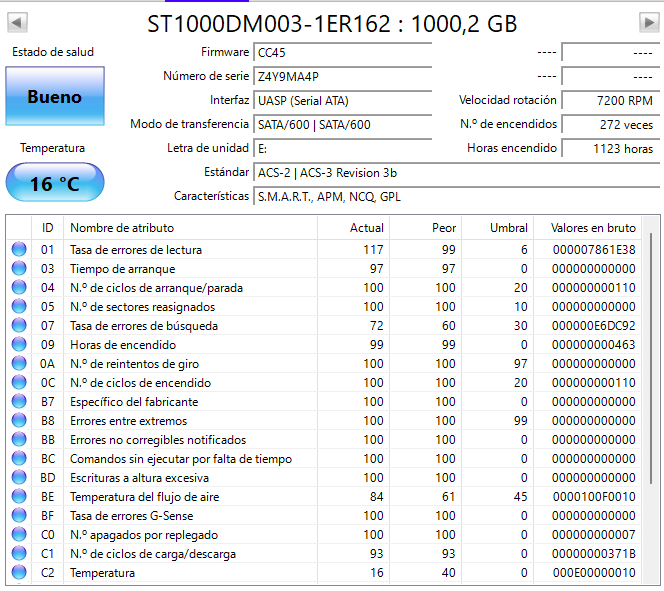Click the Interfaz field UASP (Serial ATA)
Screen dimensions: 664x591
(x=343, y=101)
